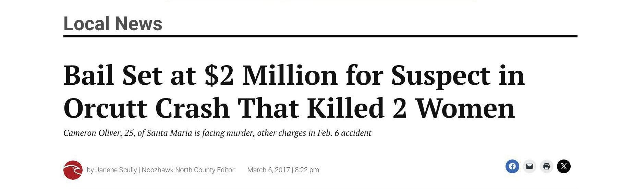Click the 8:22 pm timestamp
Screen dimensions: 644x189
307,170
